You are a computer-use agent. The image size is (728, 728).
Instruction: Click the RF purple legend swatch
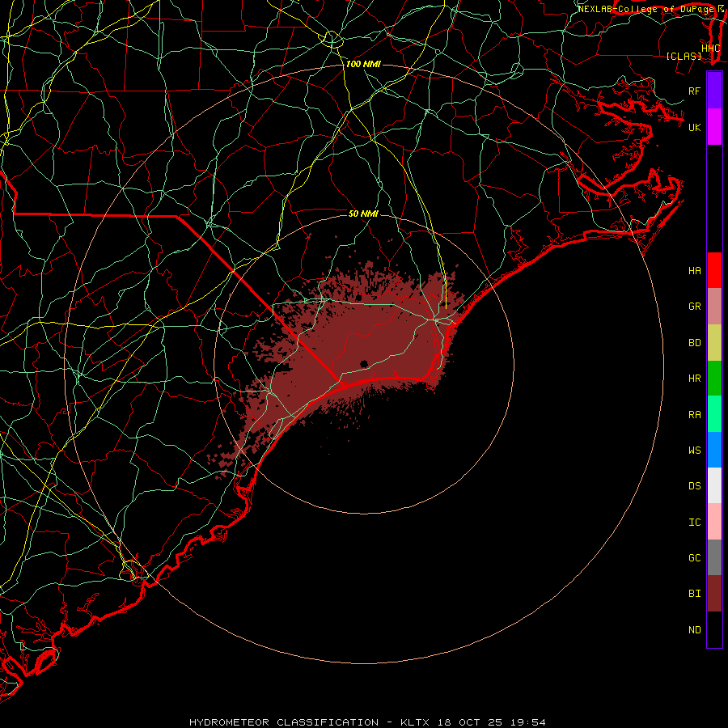[x=714, y=91]
